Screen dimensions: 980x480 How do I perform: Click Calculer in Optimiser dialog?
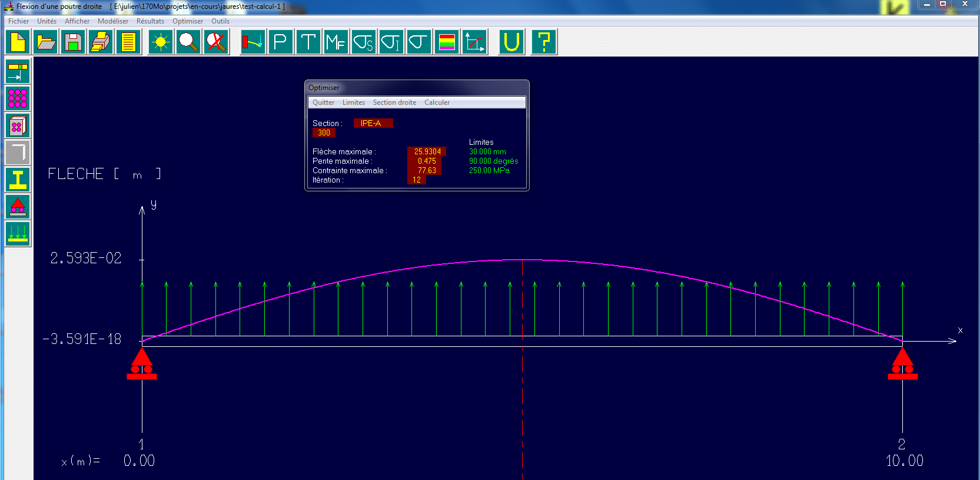click(437, 102)
